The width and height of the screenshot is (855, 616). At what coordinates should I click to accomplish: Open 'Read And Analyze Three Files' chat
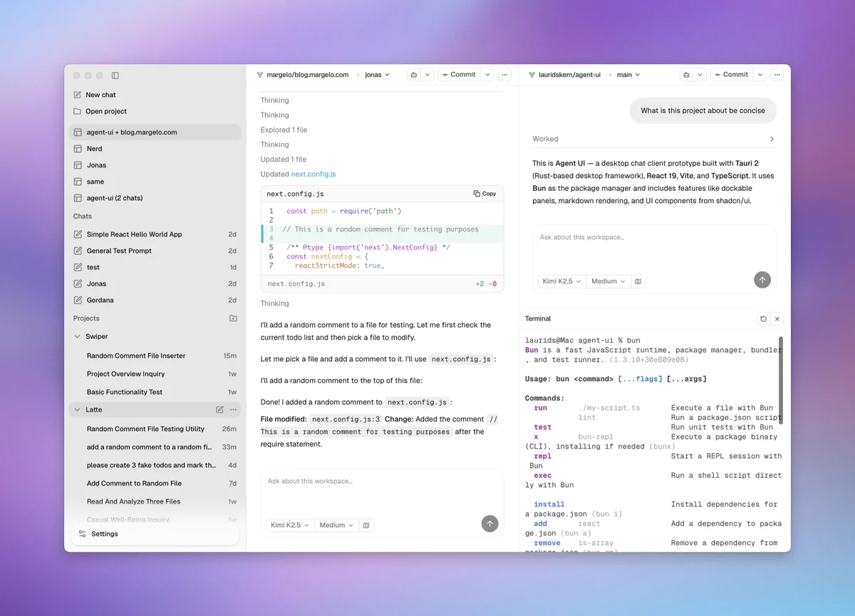(x=155, y=501)
